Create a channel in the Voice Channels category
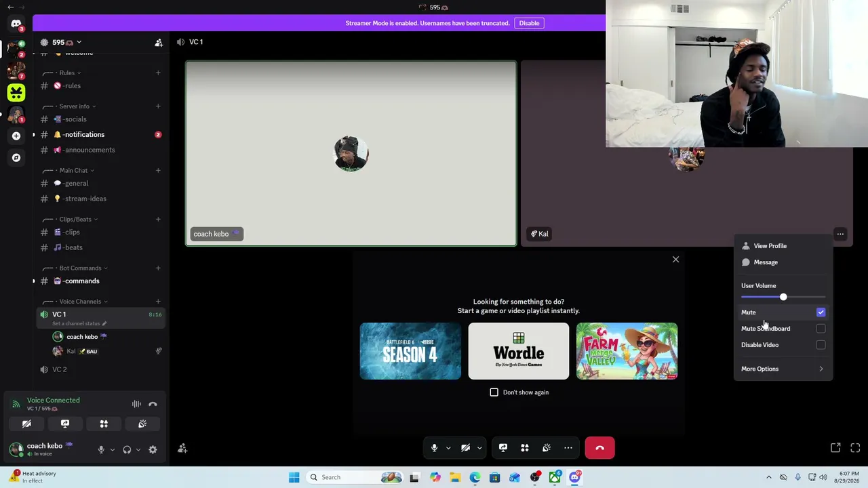This screenshot has height=488, width=868. point(158,302)
